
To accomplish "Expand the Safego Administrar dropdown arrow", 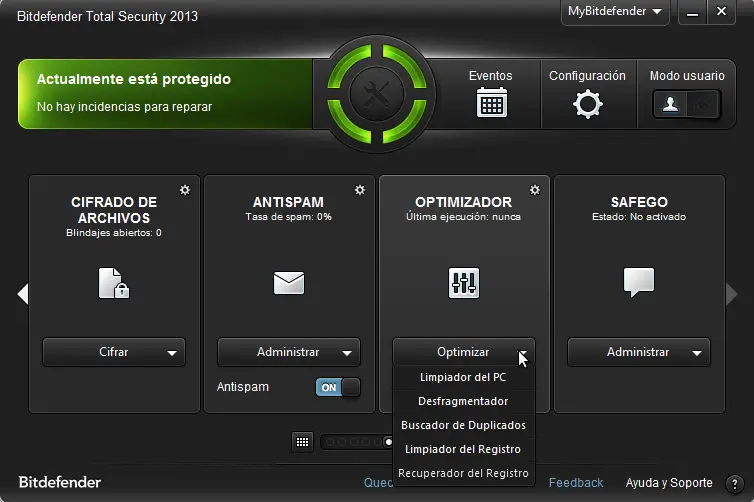I will tap(697, 353).
